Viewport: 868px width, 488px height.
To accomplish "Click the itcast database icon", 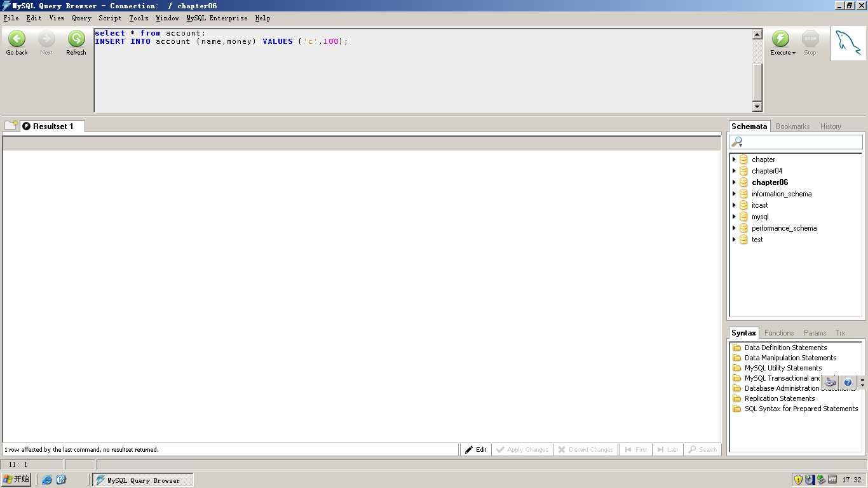I will point(743,205).
